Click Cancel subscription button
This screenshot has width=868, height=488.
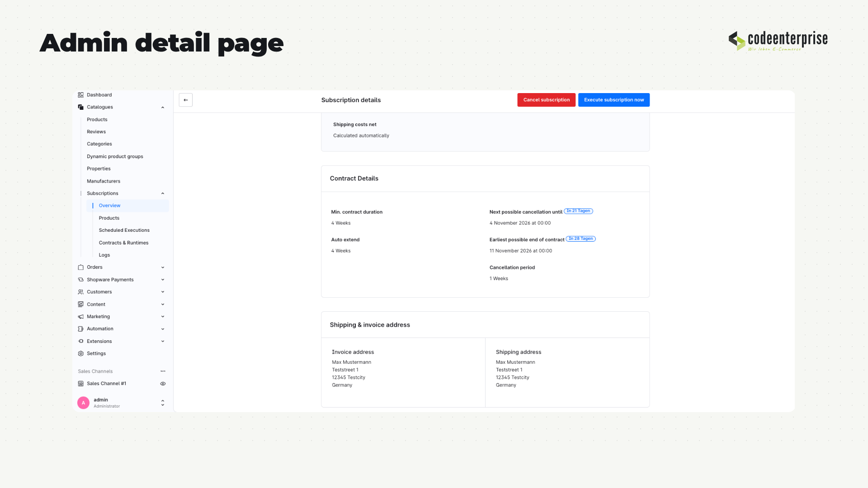point(547,100)
